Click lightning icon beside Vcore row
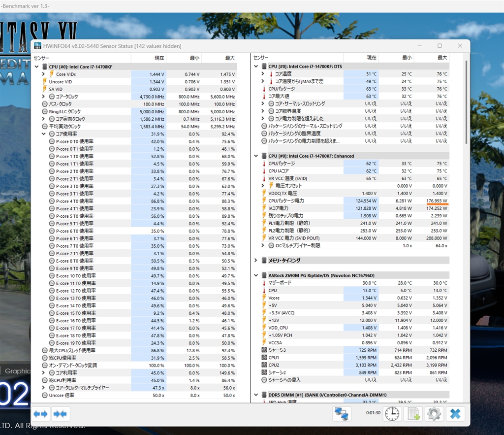Viewport: 504px width, 435px height. coord(264,298)
